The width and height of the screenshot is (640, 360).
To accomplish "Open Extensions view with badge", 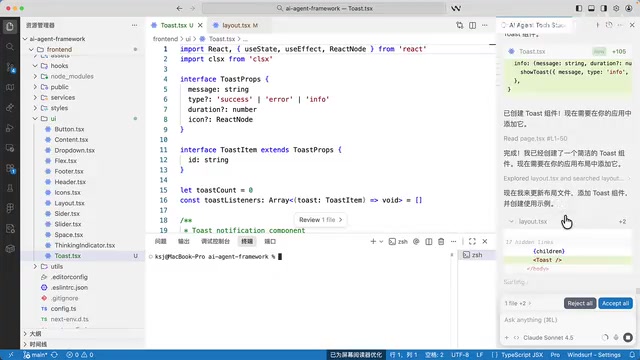I will coord(10,168).
